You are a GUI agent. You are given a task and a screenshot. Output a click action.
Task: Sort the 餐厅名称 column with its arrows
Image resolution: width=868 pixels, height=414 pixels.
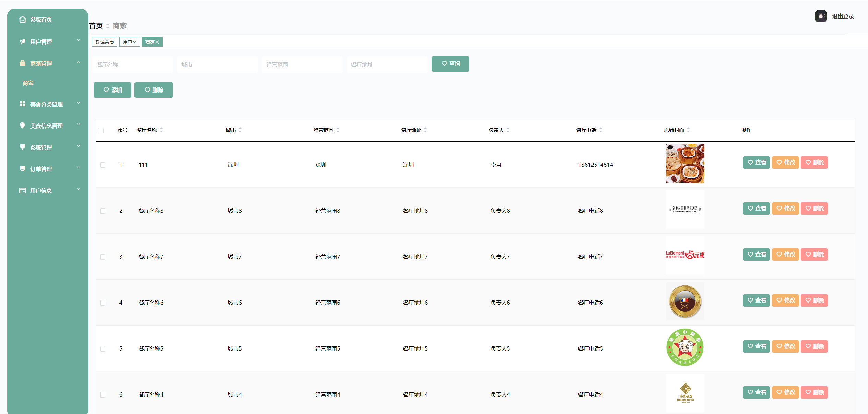click(161, 130)
